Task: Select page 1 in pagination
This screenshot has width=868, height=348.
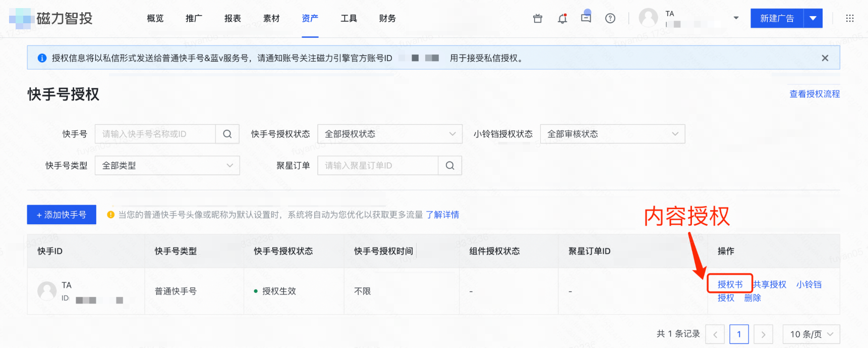Action: [x=739, y=334]
